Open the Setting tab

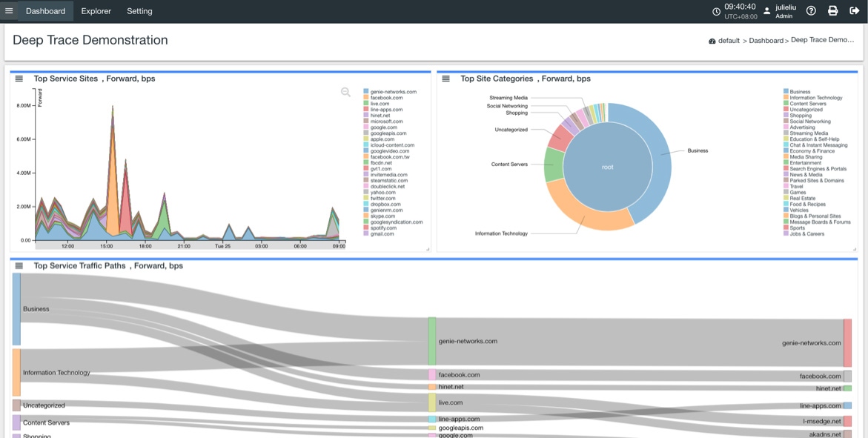tap(139, 11)
